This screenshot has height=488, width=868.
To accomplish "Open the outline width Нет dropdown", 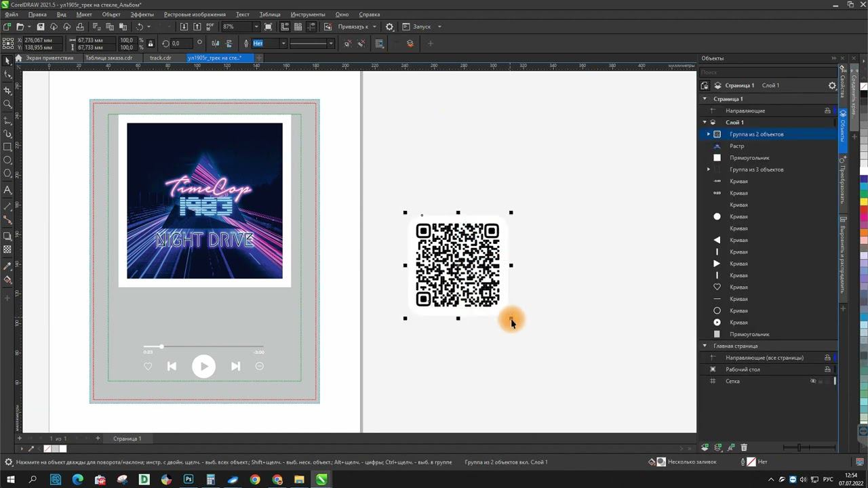I will point(283,43).
